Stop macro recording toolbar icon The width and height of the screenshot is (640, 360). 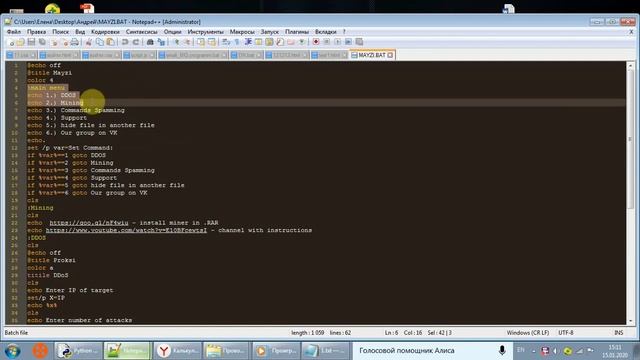pos(327,42)
